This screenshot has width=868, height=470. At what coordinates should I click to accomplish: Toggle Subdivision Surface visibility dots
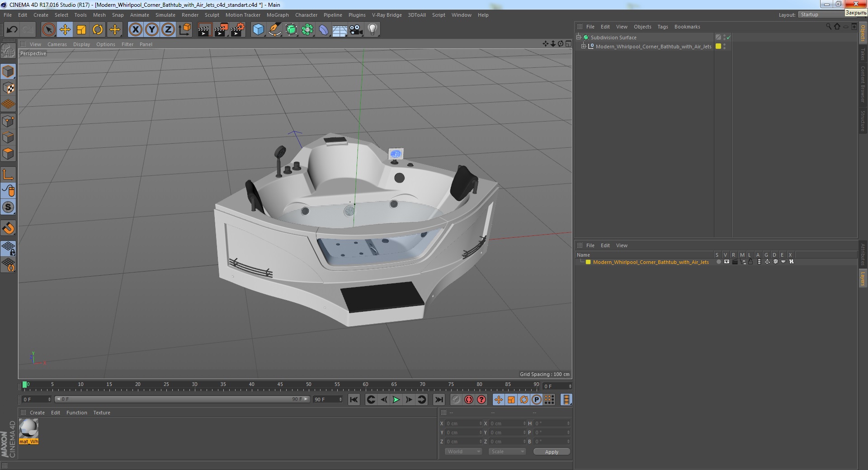(x=724, y=38)
